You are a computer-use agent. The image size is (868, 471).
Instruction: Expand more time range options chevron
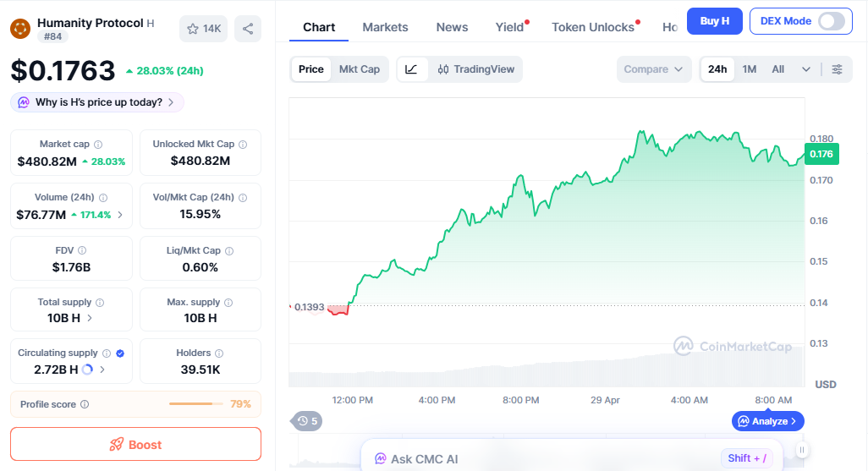[x=806, y=69]
